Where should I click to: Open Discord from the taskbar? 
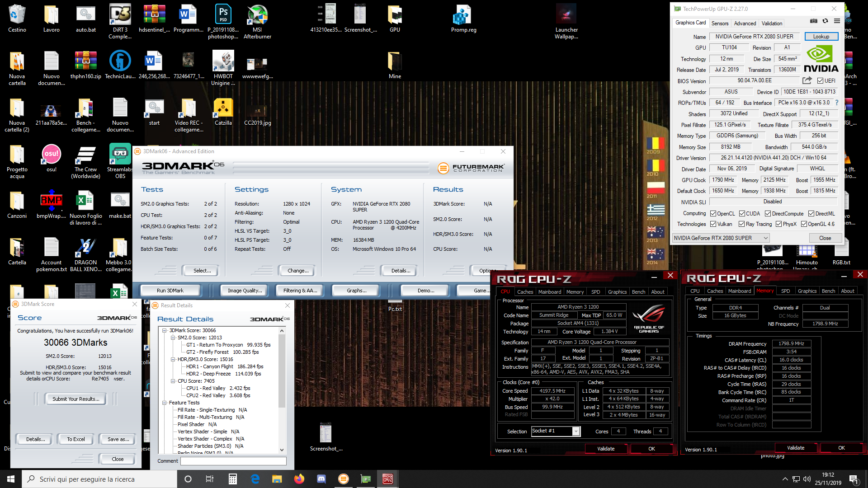coord(321,479)
